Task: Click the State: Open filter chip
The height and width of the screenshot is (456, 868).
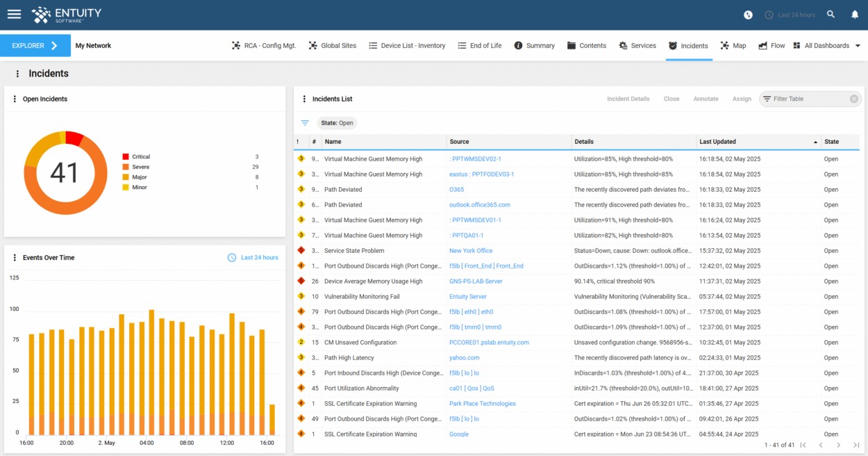Action: [x=337, y=123]
